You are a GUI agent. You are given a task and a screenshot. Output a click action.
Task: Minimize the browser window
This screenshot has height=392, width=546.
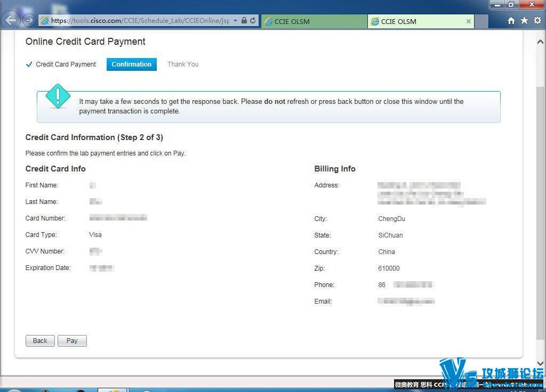tap(497, 4)
